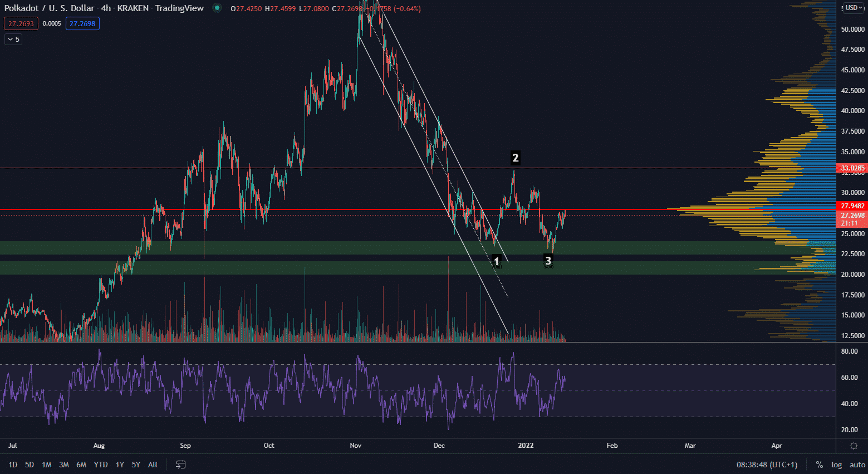Open the Go to date calendar icon

click(180, 465)
